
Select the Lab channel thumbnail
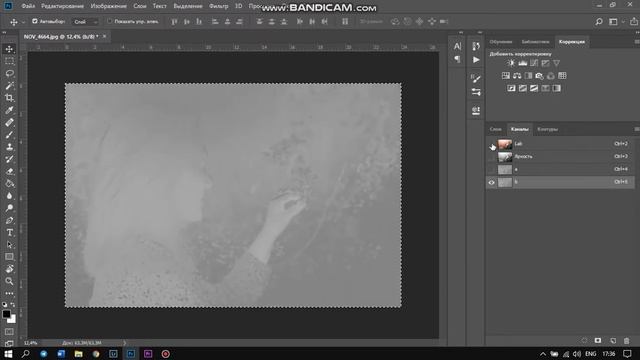coord(505,144)
